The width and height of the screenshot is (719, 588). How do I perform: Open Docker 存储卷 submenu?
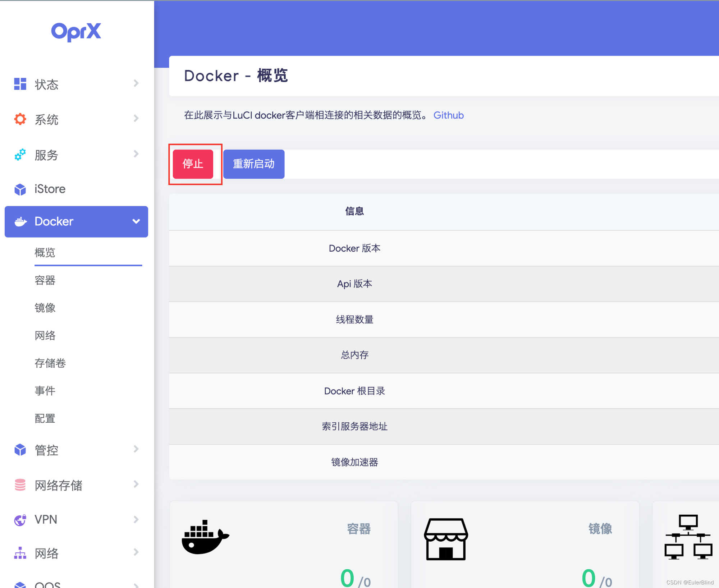tap(50, 363)
